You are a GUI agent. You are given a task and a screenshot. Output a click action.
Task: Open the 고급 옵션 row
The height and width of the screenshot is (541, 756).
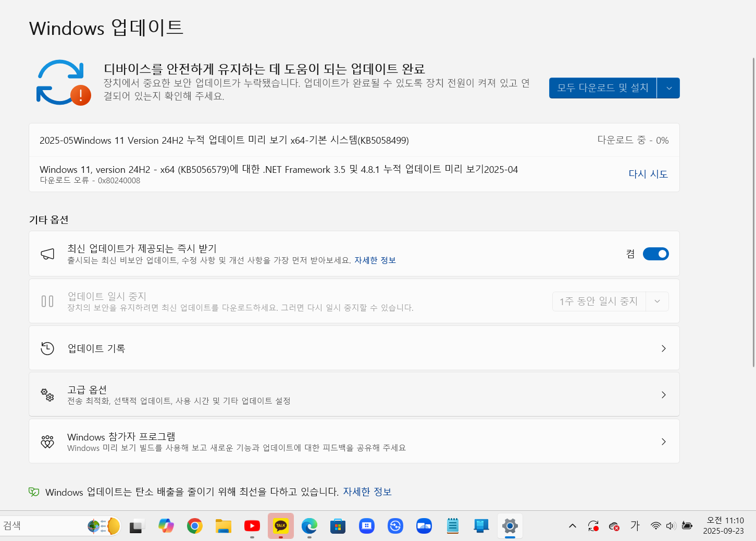[x=354, y=395]
